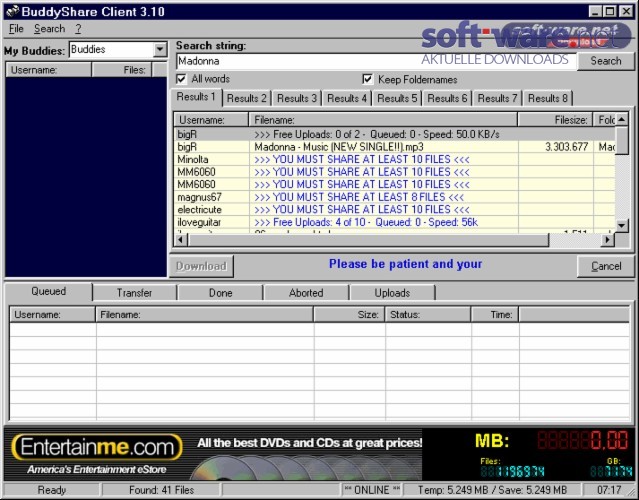This screenshot has width=639, height=500.
Task: Sort results by Filesize column header
Action: 555,120
